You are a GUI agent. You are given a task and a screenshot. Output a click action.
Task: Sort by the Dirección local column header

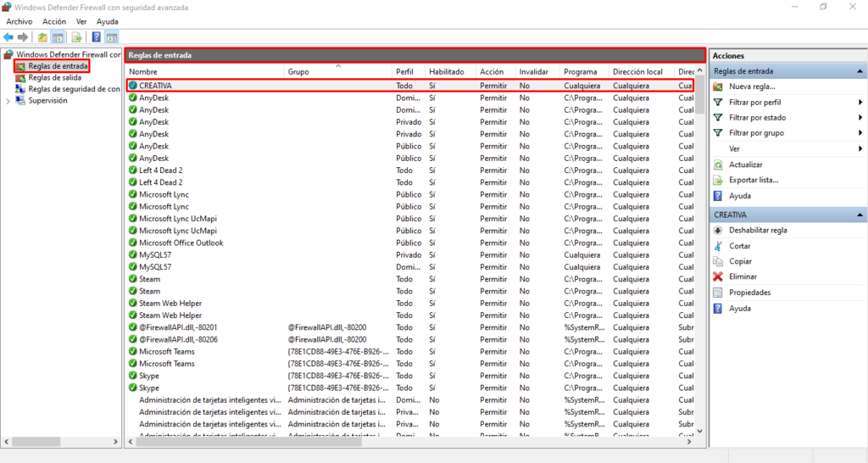pos(642,71)
